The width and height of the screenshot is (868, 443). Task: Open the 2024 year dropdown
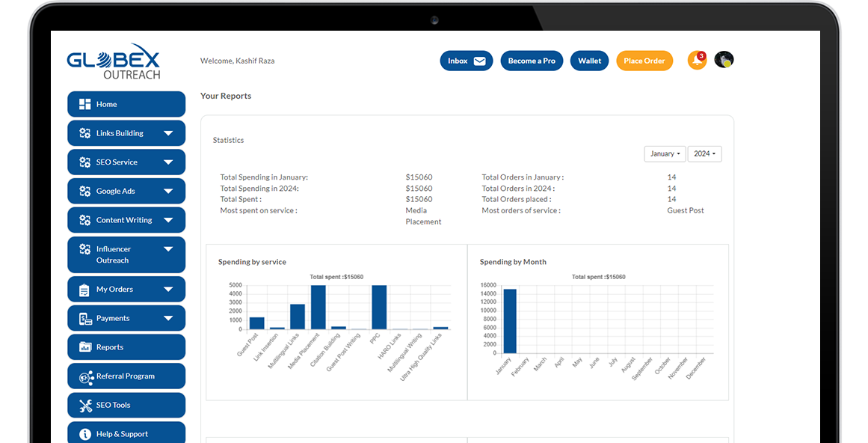[704, 153]
